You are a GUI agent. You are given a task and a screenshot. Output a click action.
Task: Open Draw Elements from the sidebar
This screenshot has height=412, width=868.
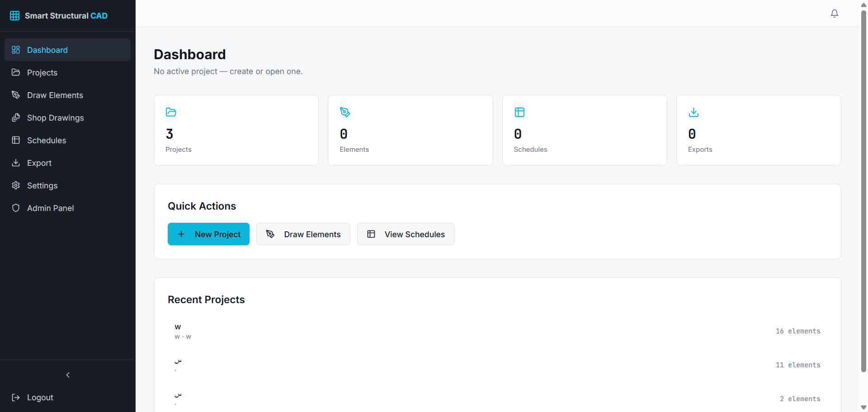tap(67, 95)
